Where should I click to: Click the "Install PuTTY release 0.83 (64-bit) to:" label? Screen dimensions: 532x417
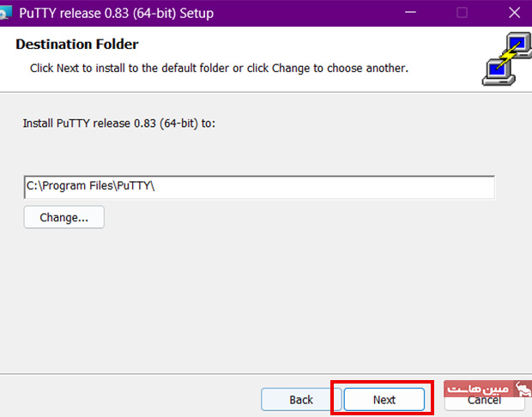click(118, 124)
